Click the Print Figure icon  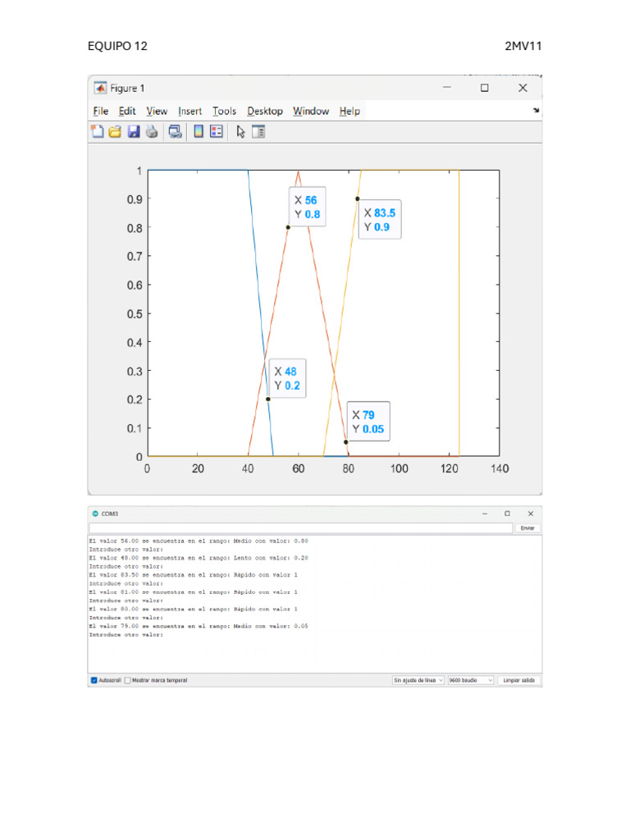click(x=152, y=132)
